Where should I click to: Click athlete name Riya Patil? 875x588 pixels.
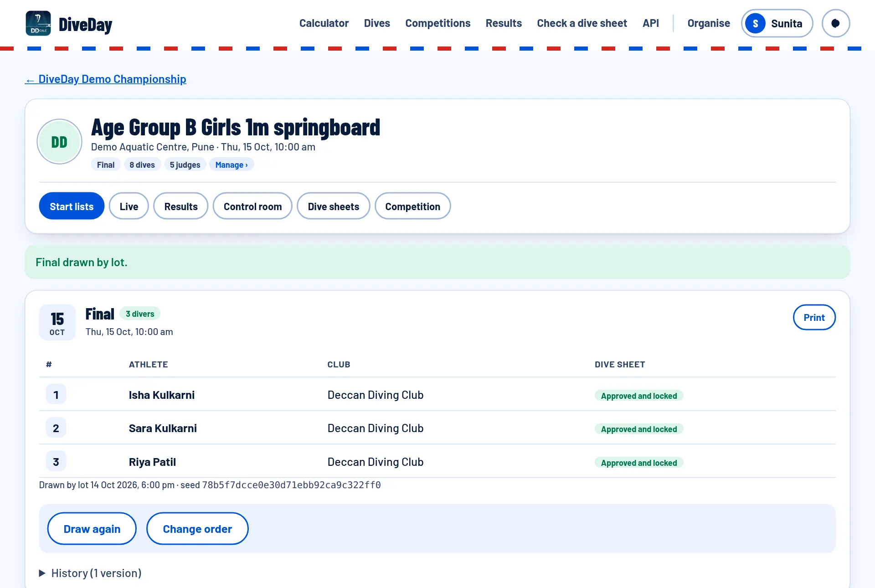[x=152, y=462]
